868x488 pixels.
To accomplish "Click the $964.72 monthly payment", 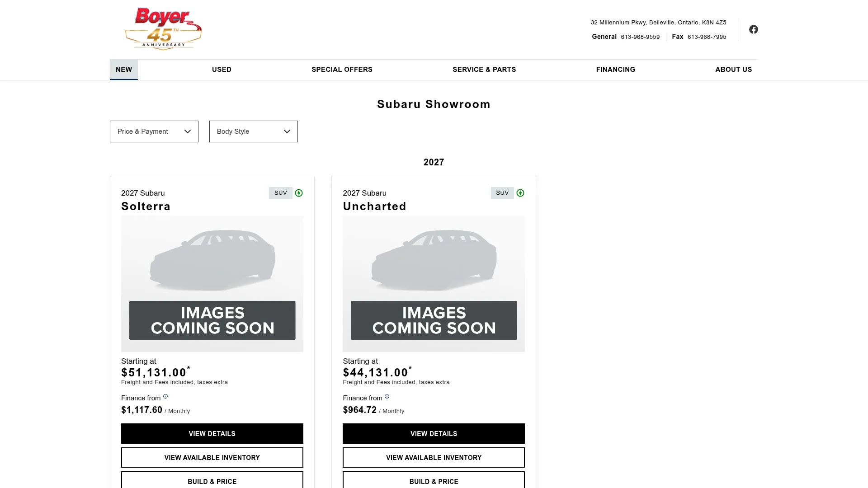I will pyautogui.click(x=359, y=410).
